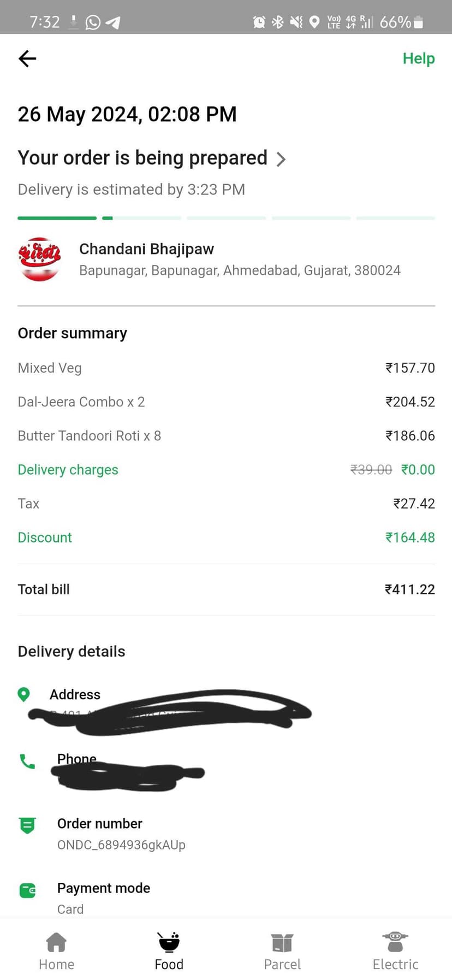The height and width of the screenshot is (980, 452).
Task: Tap the Chandani Bhajipaw restaurant name
Action: click(146, 249)
